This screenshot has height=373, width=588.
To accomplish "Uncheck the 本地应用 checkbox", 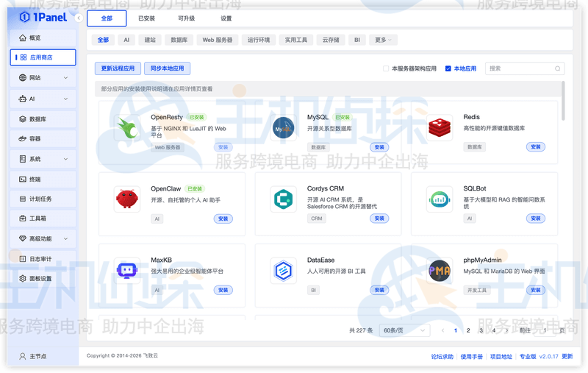I will [x=448, y=68].
